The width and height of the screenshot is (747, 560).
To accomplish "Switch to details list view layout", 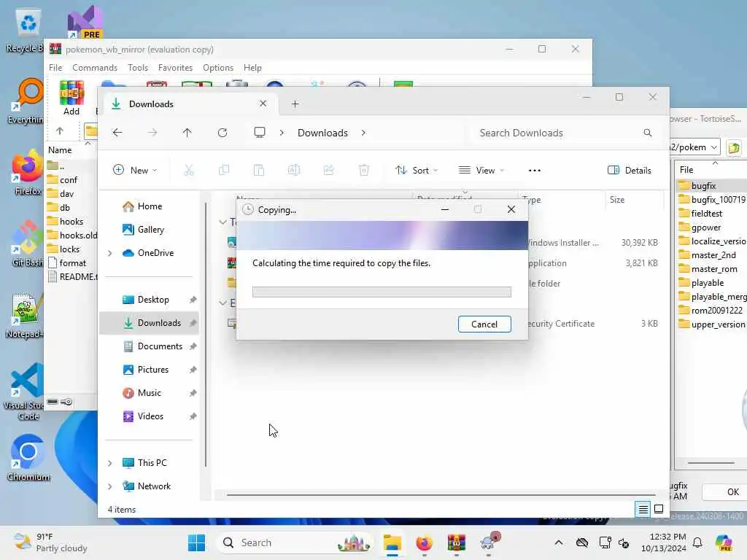I will 643,510.
